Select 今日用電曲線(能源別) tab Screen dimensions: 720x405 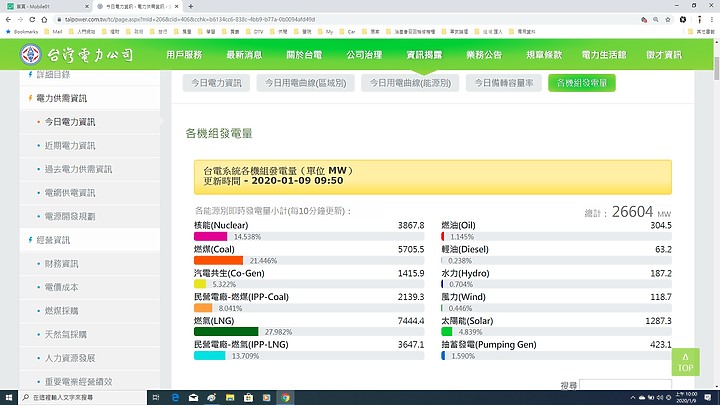click(410, 83)
